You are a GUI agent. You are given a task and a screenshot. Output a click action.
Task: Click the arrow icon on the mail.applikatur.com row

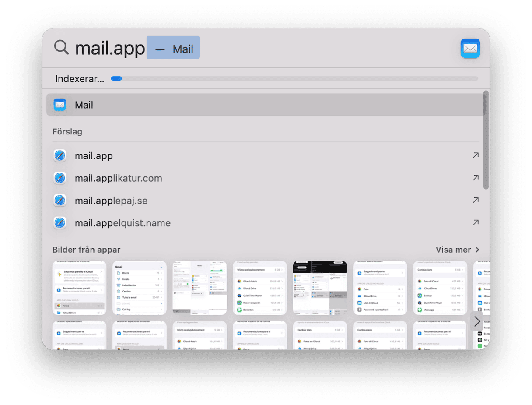coord(476,178)
